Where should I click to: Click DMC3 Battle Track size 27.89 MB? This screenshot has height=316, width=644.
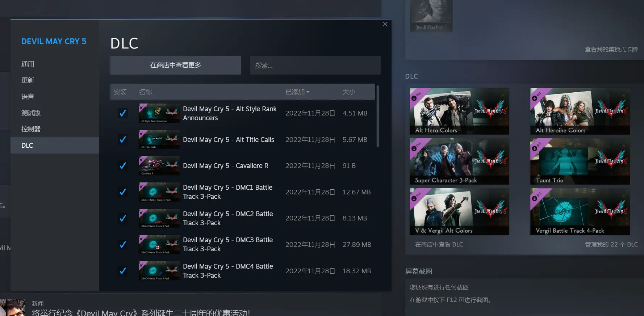click(357, 245)
